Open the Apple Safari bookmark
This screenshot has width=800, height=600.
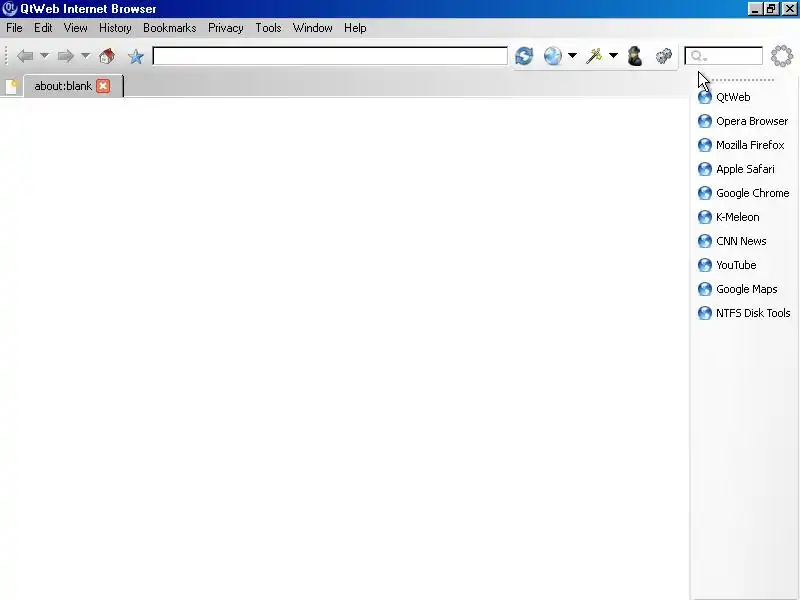[x=736, y=169]
